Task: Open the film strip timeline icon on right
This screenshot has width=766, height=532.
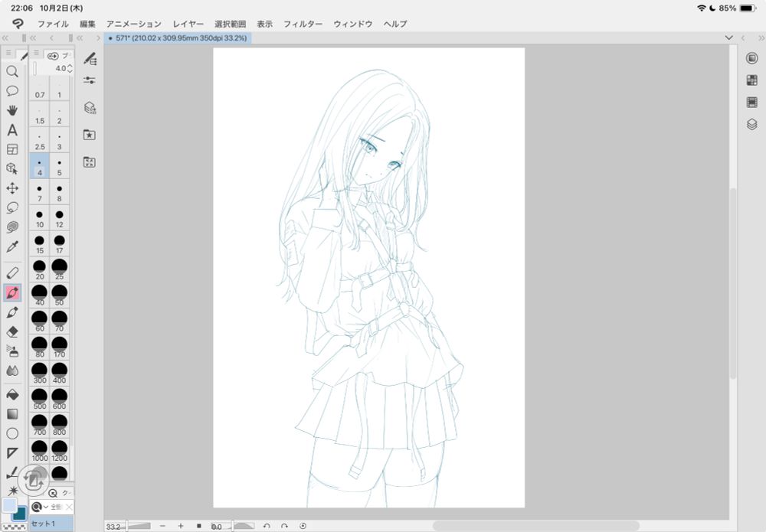Action: (752, 102)
